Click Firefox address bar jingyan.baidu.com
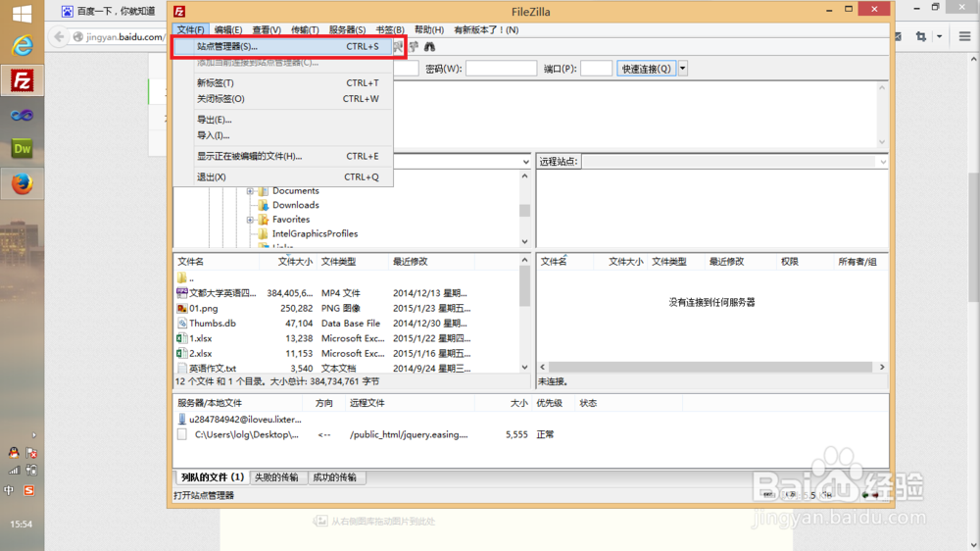 [118, 37]
